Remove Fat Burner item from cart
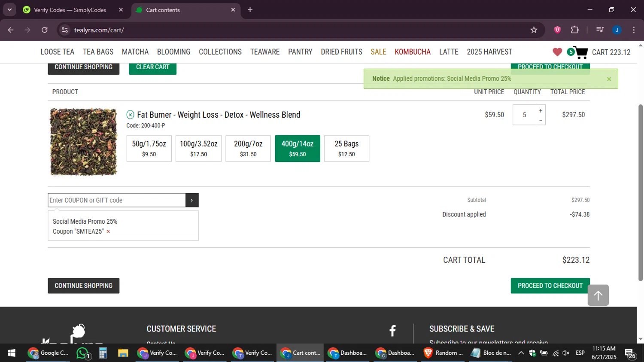 (130, 115)
